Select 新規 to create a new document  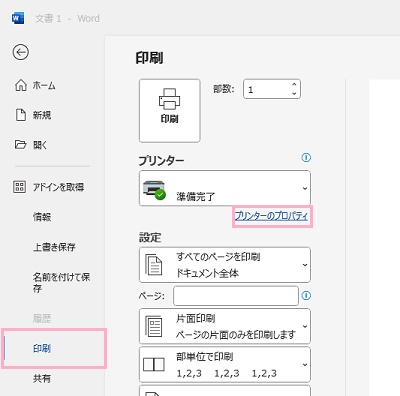point(42,115)
